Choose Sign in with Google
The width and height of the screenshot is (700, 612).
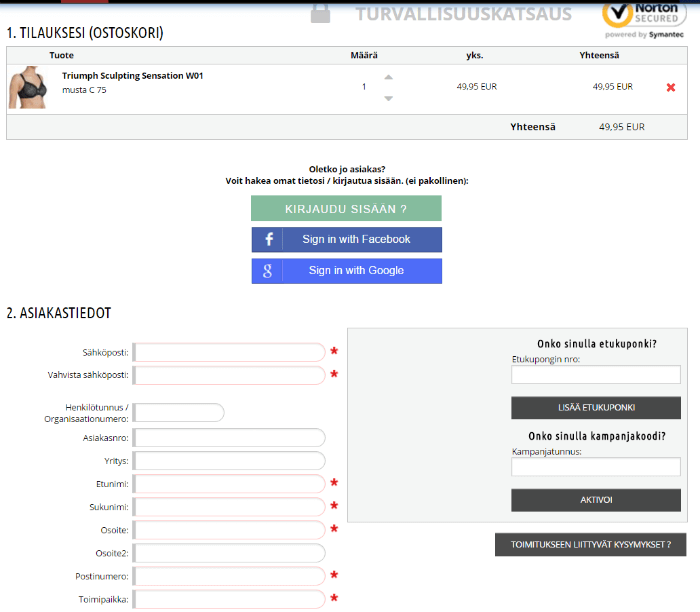[346, 271]
